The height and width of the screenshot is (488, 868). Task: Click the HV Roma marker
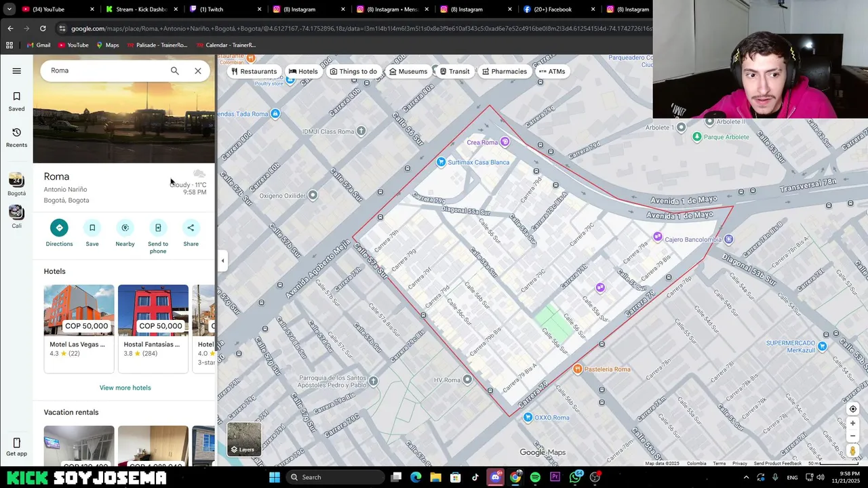[467, 380]
